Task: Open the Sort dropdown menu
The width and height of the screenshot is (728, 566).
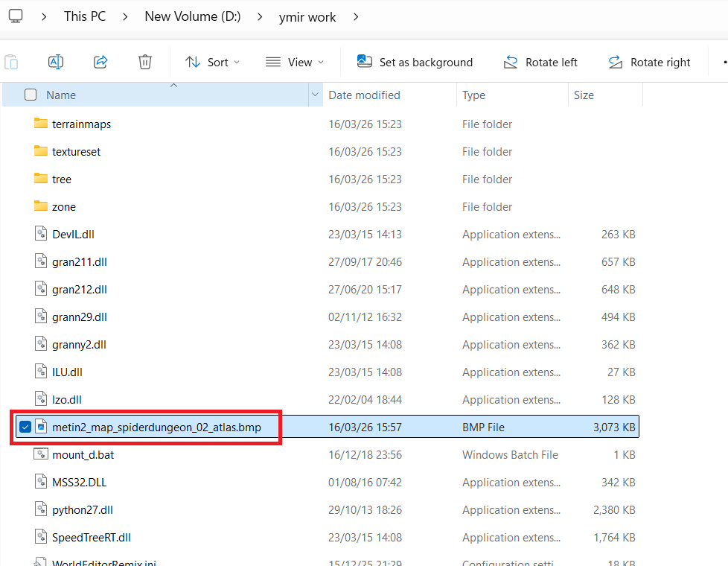Action: tap(212, 62)
